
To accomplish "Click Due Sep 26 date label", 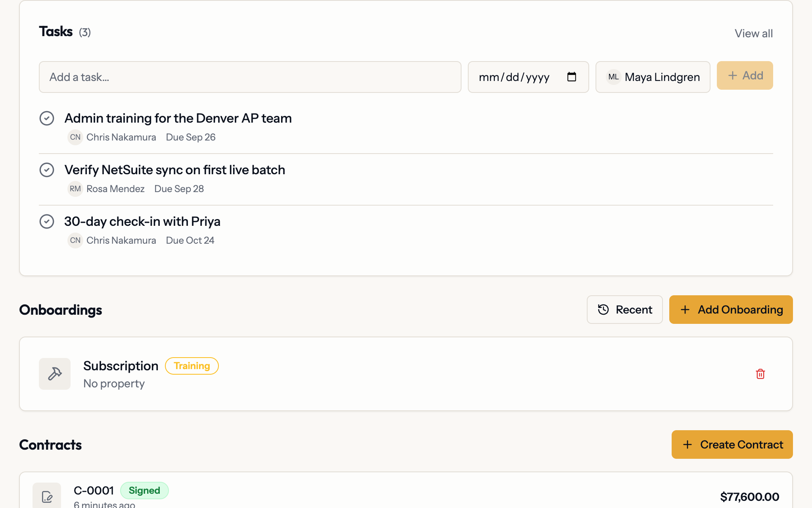I will [x=191, y=137].
